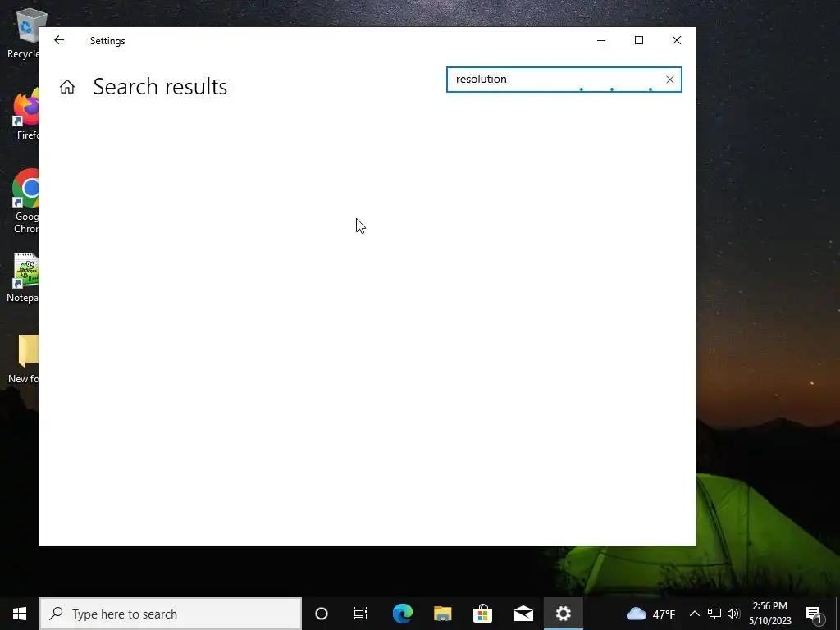The image size is (840, 630).
Task: Open network status tray icon
Action: pos(714,614)
